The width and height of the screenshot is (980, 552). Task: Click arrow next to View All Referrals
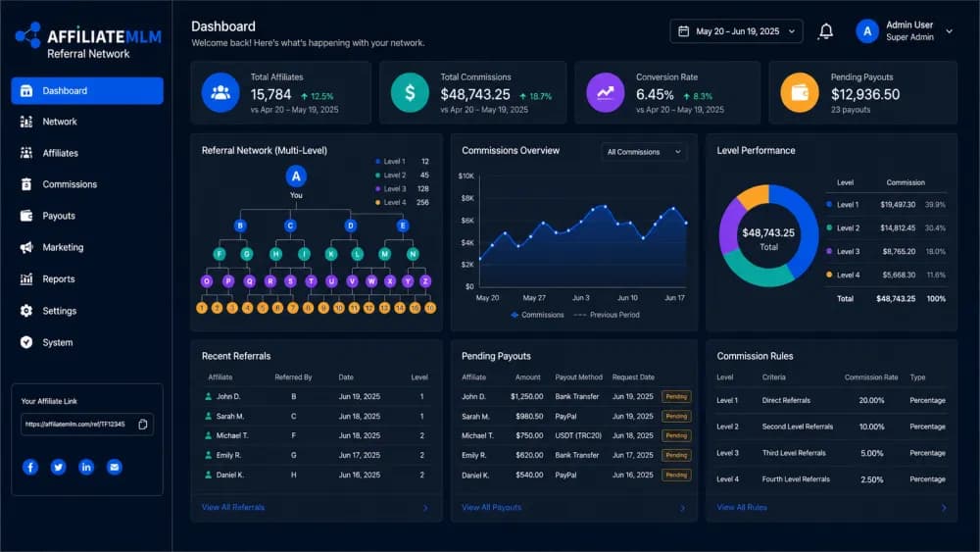pyautogui.click(x=425, y=508)
